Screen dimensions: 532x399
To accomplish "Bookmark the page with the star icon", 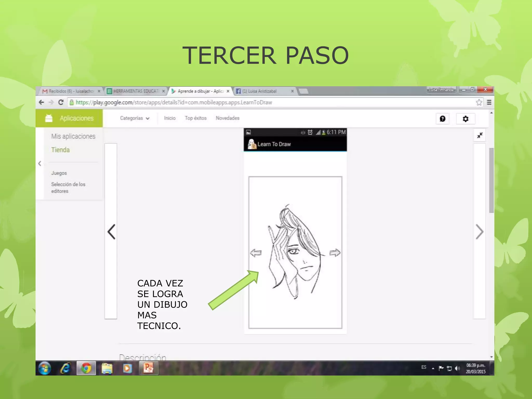I will [479, 102].
